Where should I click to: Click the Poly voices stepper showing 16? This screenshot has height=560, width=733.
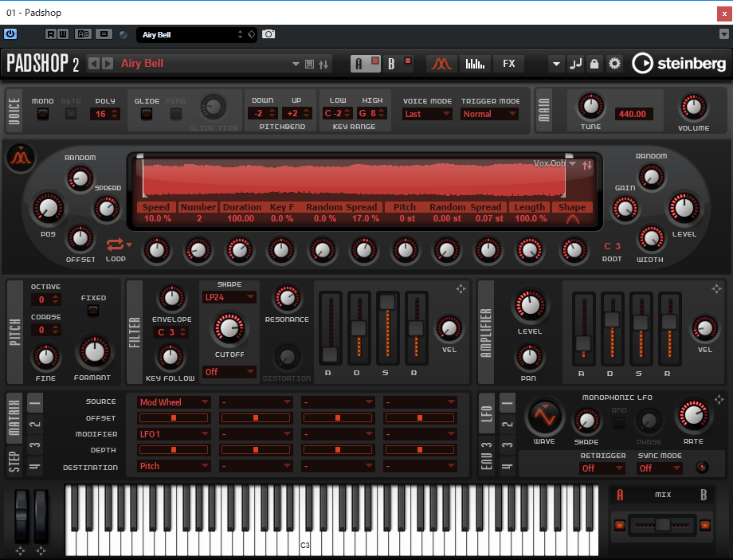point(105,114)
